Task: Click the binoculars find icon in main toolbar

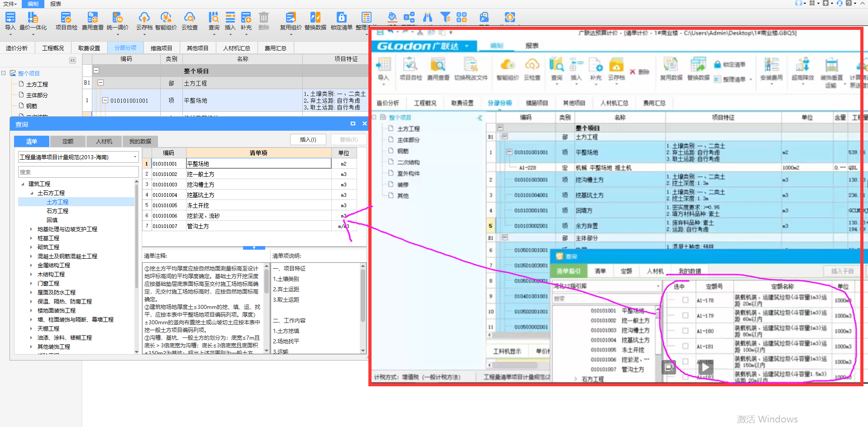Action: tap(427, 18)
